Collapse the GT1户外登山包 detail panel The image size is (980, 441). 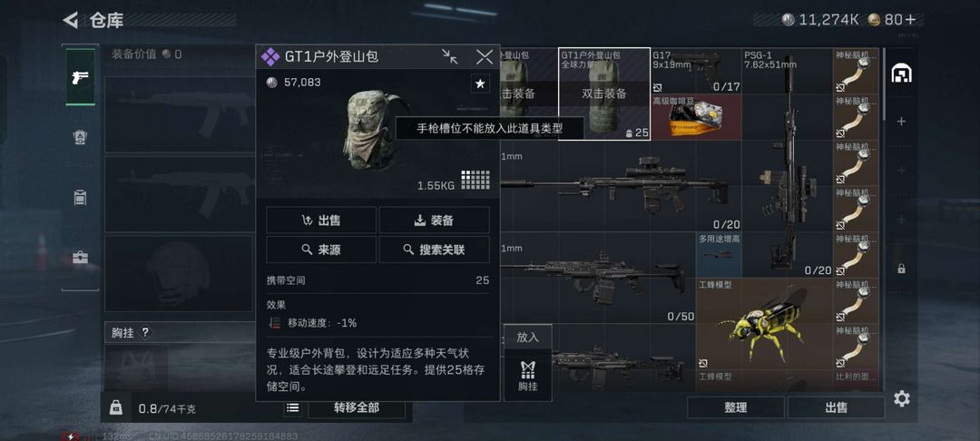[x=449, y=57]
